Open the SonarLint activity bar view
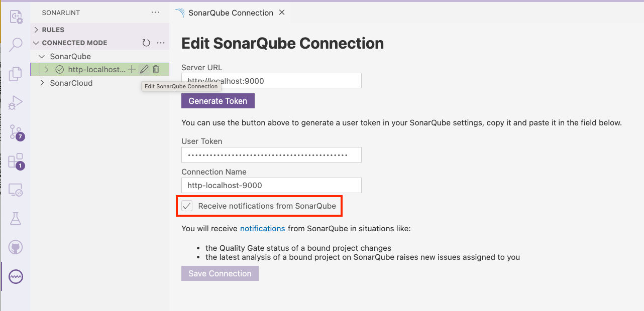The width and height of the screenshot is (644, 311). tap(16, 276)
